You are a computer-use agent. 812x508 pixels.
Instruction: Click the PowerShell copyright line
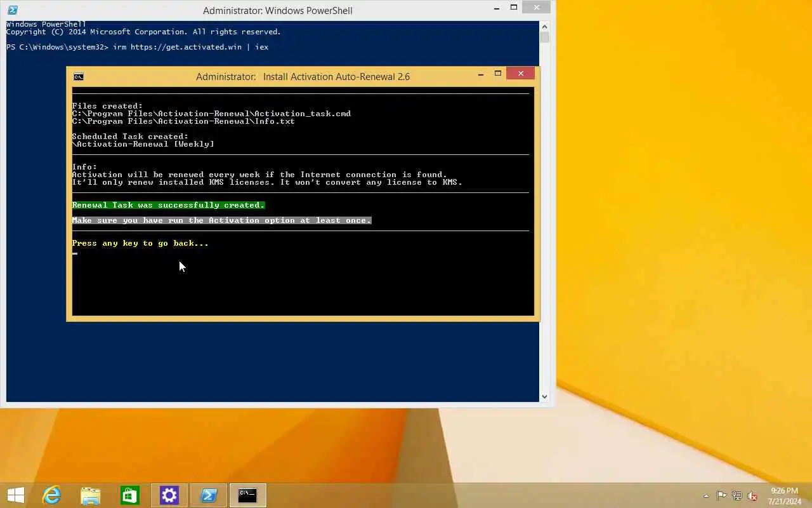point(143,32)
